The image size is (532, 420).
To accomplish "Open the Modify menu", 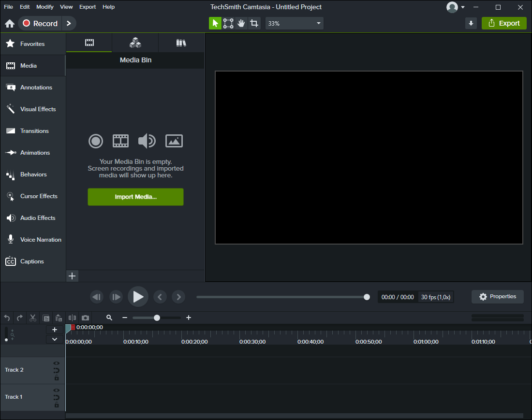I will [45, 7].
